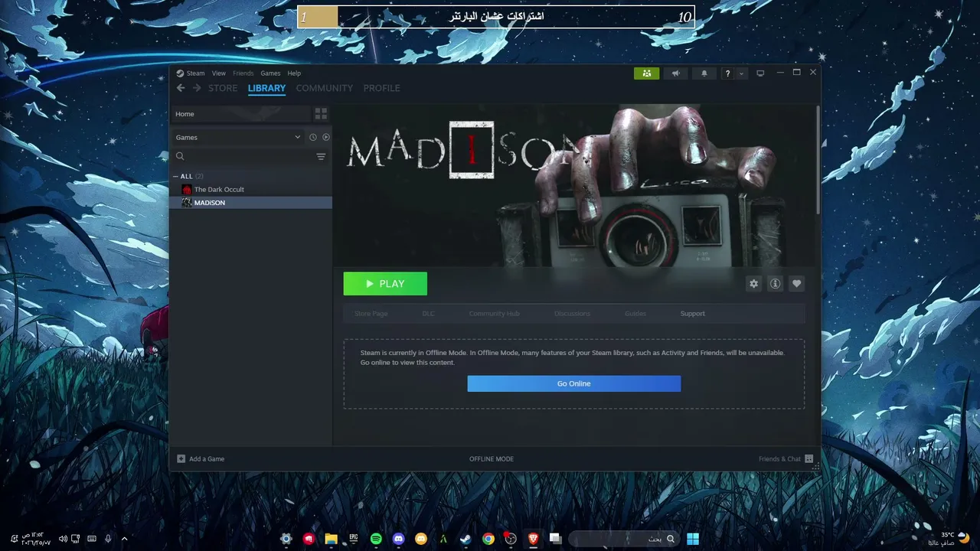
Task: Go back with the left arrow
Action: click(x=181, y=88)
